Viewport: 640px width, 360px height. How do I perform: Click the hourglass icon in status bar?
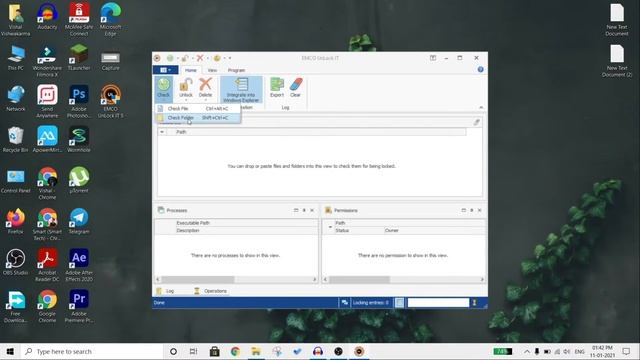[x=474, y=302]
